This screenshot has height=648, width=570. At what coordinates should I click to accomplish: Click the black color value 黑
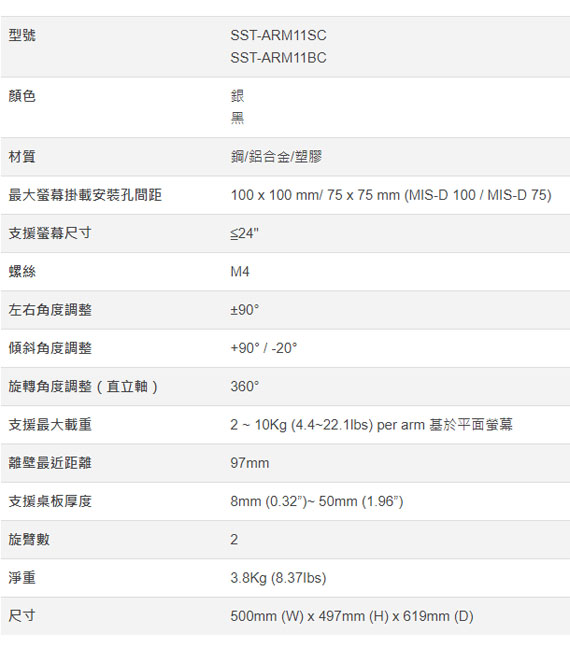pyautogui.click(x=237, y=118)
